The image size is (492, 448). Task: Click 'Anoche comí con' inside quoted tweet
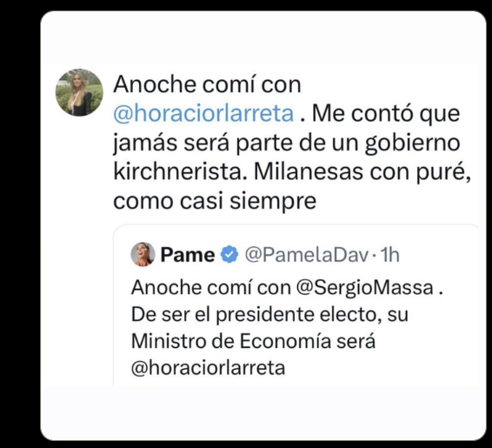click(211, 288)
